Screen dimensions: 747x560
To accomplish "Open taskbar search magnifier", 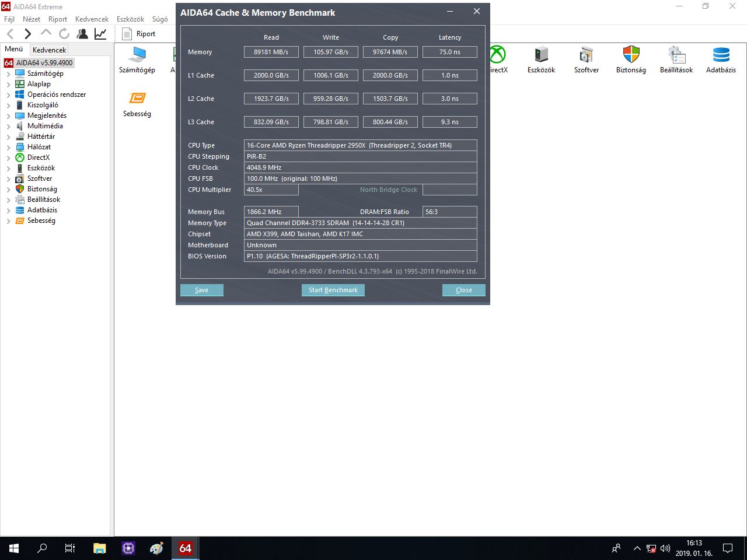I will pos(42,548).
